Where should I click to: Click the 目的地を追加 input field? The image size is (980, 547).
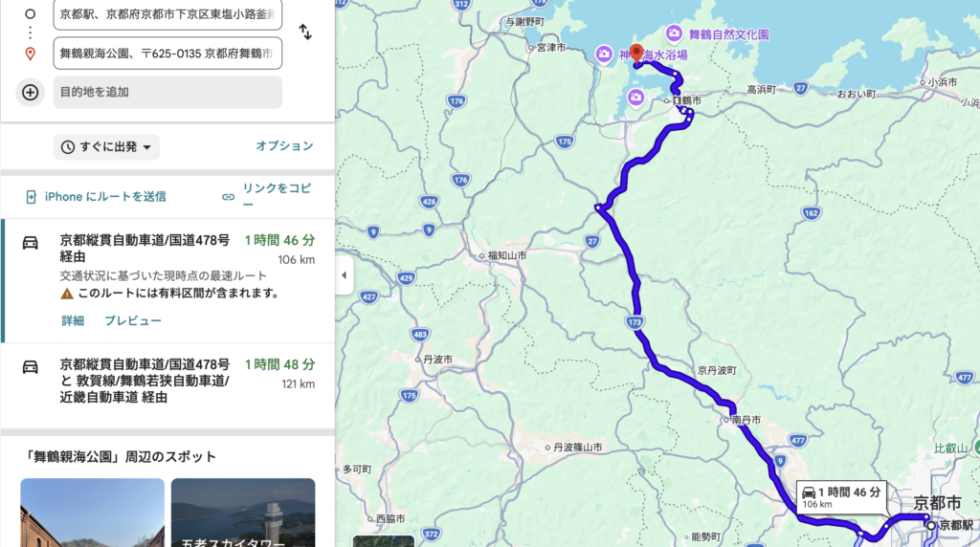coord(167,93)
